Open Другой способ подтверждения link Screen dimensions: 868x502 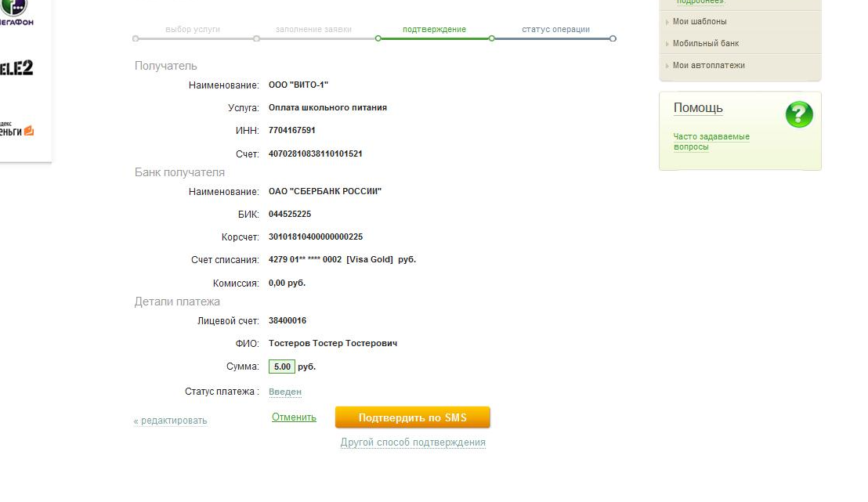(413, 442)
